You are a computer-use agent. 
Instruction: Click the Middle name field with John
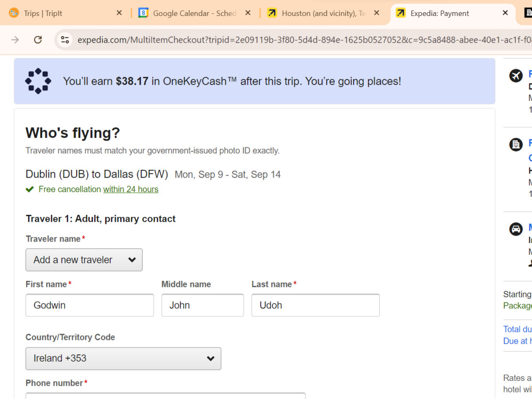point(203,305)
